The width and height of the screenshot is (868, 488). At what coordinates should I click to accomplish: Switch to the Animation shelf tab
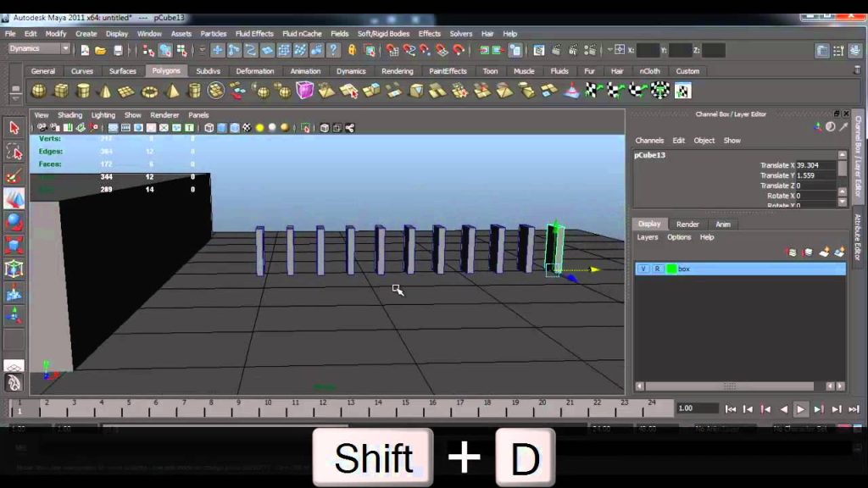[305, 71]
